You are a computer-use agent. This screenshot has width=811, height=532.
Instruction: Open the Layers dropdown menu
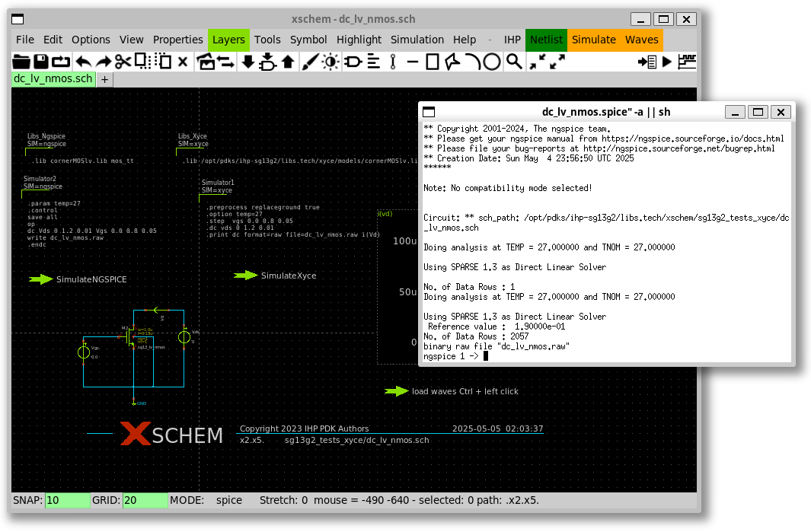tap(228, 40)
